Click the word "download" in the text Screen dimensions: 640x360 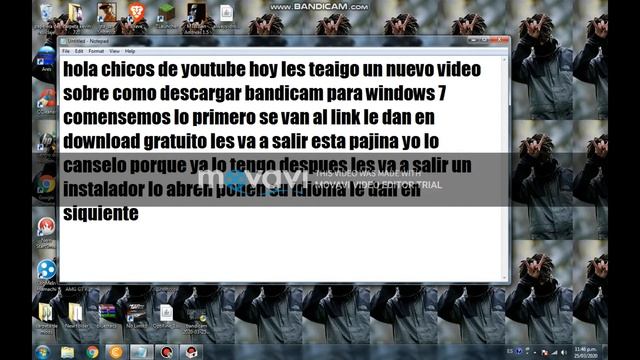pos(102,142)
